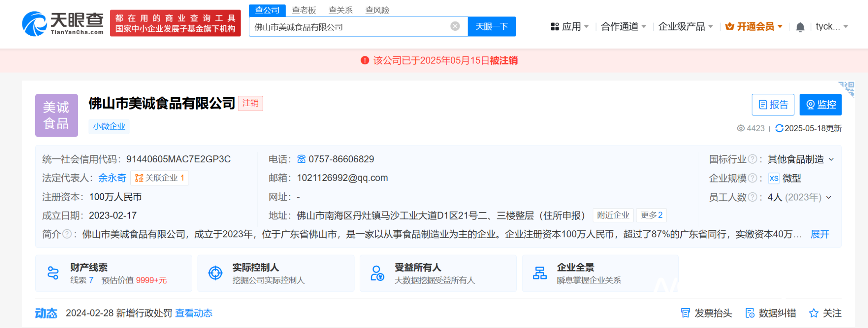Clear the search box with X icon
The width and height of the screenshot is (868, 328).
pos(455,27)
